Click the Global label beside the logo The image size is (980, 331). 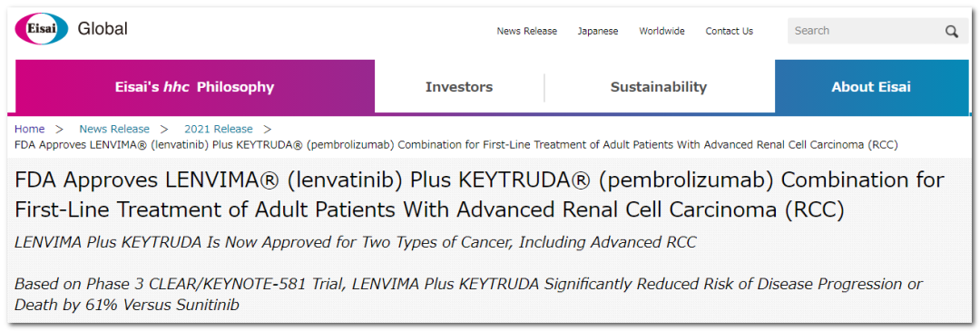(x=103, y=29)
